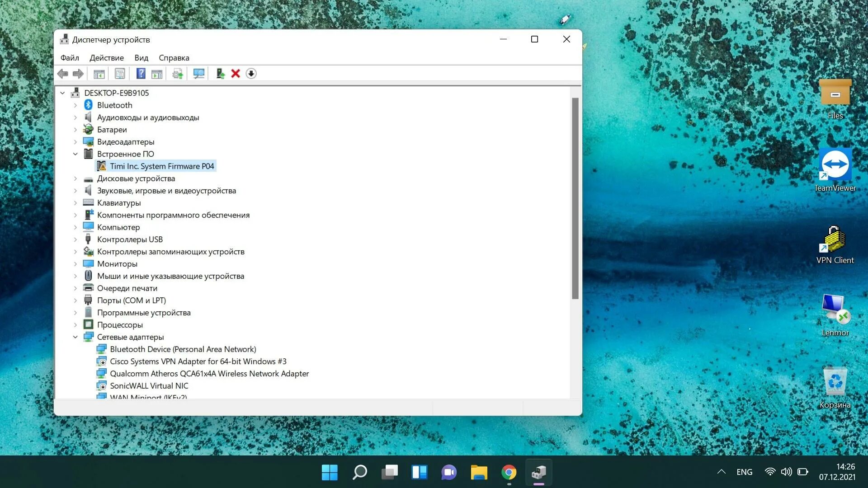868x488 pixels.
Task: Collapse the Сетевые адаптеры node
Action: (75, 337)
